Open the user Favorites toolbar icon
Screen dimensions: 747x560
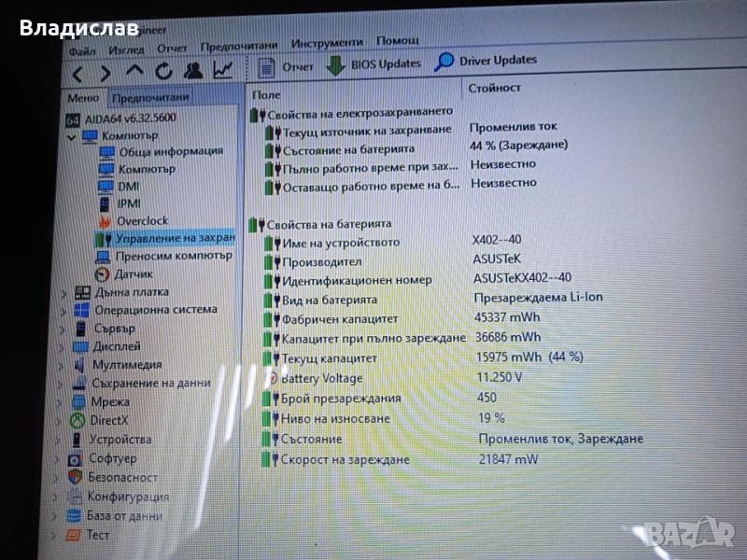[x=193, y=71]
